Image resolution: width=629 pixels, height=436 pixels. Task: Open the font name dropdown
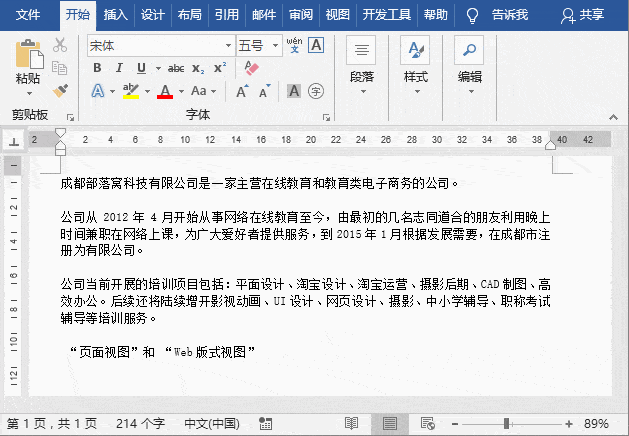tap(228, 45)
